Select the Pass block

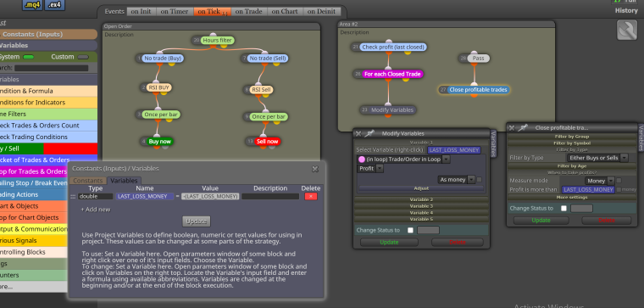pos(479,59)
